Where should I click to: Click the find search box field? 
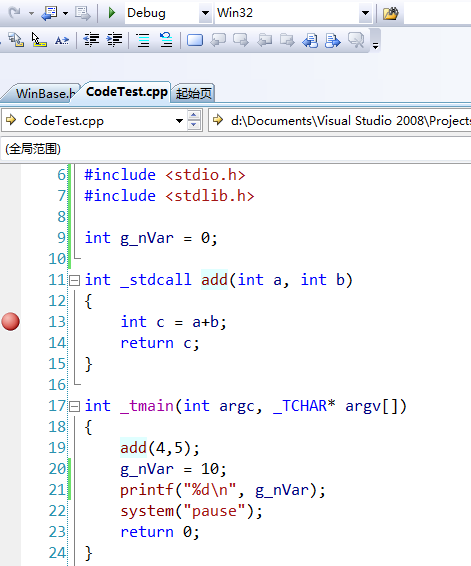437,13
